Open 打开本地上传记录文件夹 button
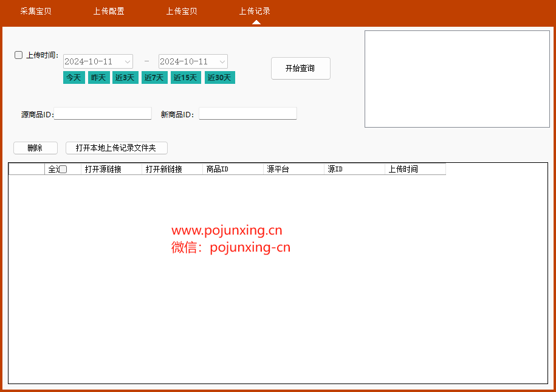The image size is (556, 392). click(116, 148)
